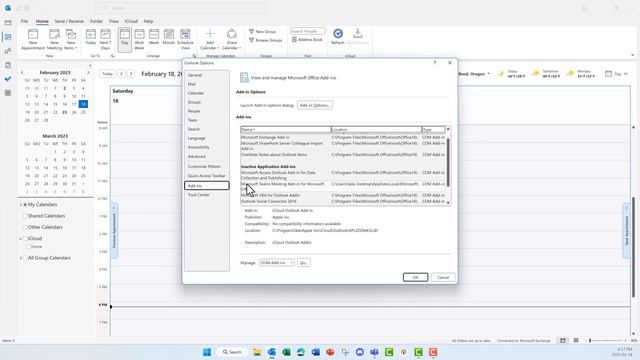Open Microsoft Teams from taskbar

pyautogui.click(x=374, y=352)
